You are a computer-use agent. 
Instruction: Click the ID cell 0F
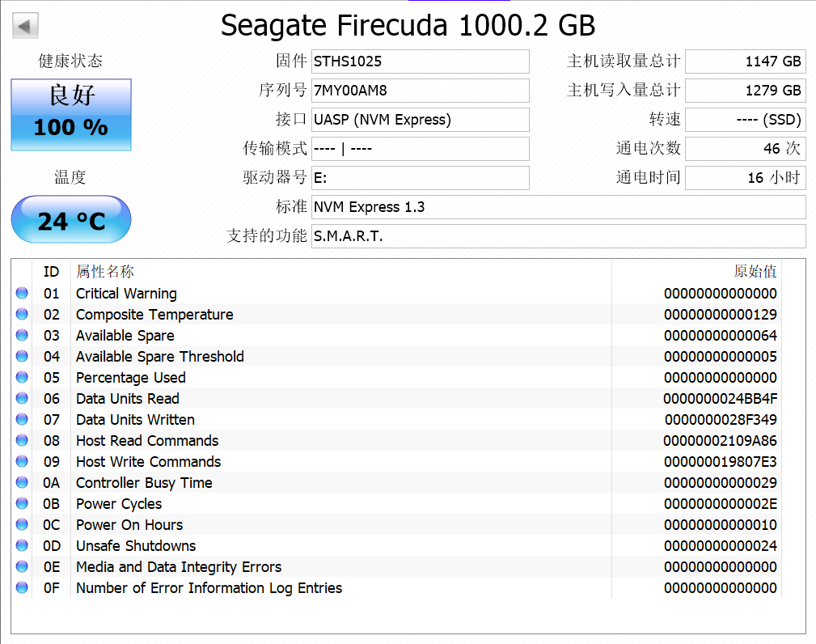point(51,588)
